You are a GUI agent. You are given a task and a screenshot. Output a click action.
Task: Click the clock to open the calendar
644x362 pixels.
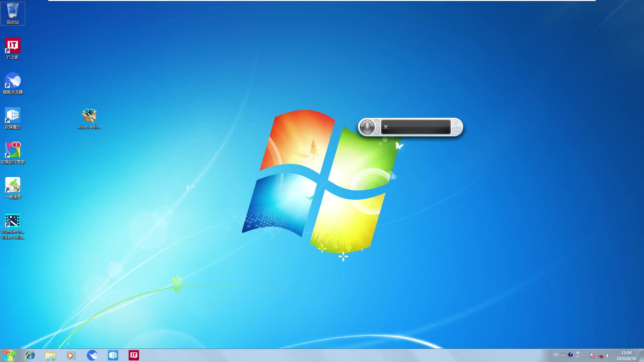click(626, 355)
